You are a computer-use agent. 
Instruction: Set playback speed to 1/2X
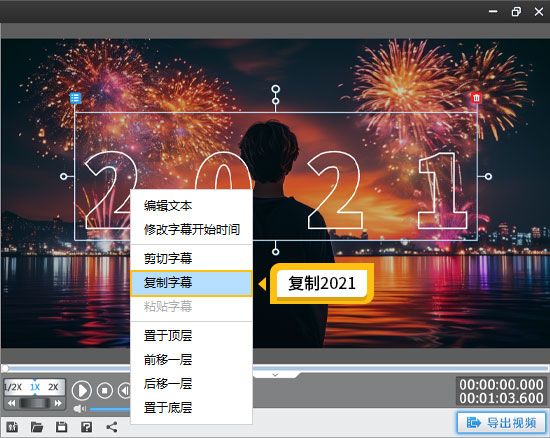tap(13, 387)
